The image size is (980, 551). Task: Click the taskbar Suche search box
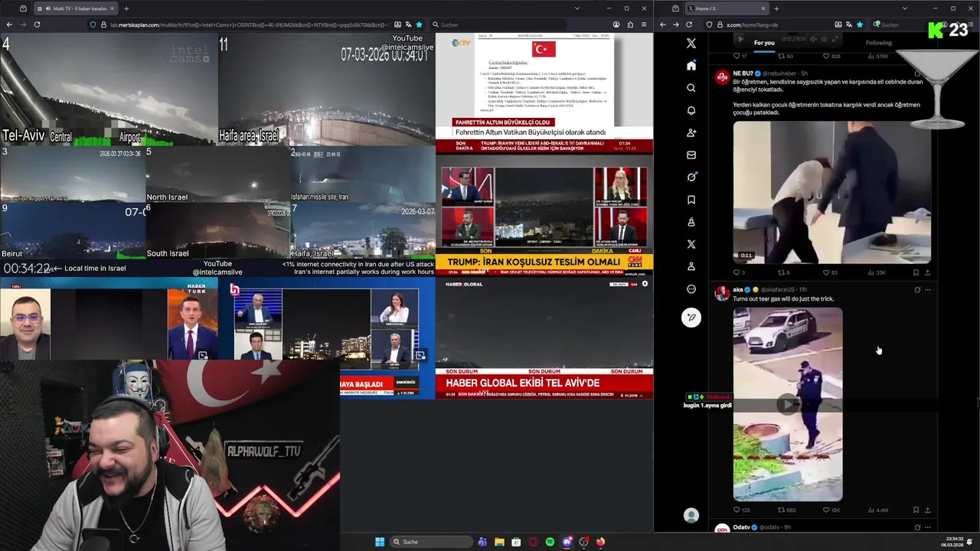tap(431, 542)
